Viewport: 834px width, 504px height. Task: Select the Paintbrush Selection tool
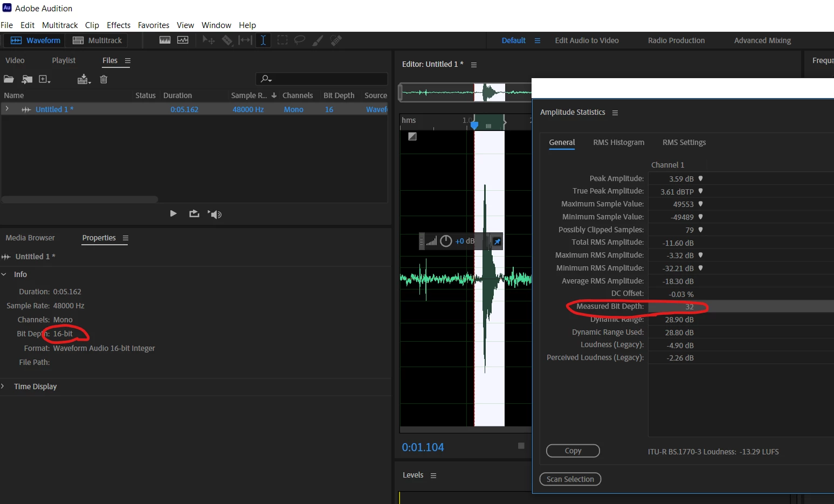point(318,40)
